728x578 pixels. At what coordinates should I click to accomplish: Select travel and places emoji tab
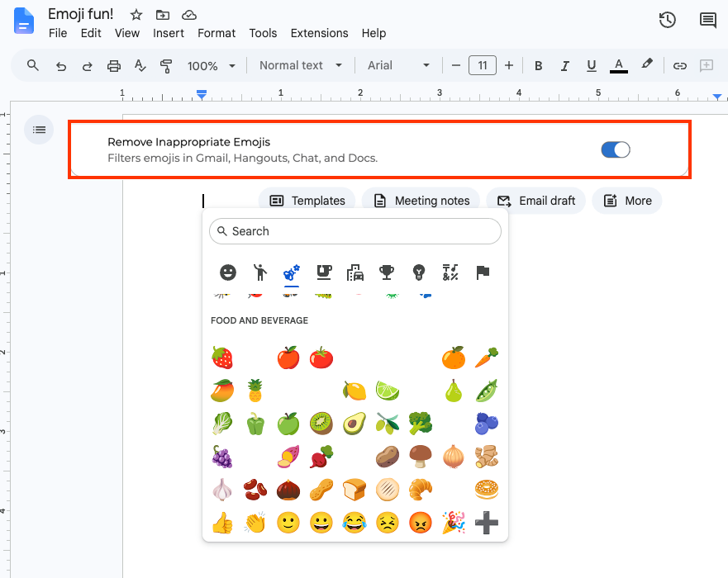(x=355, y=272)
